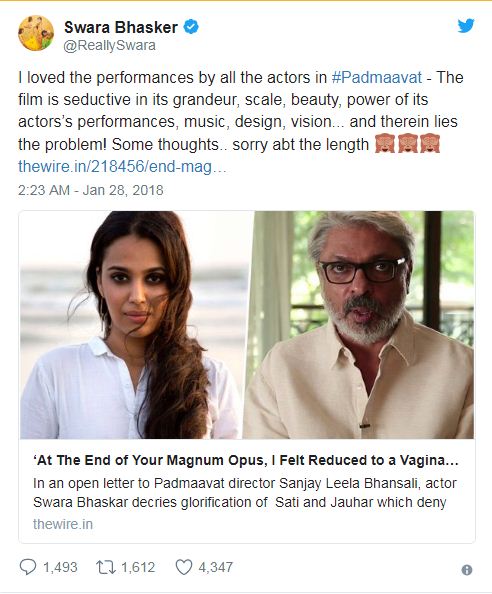
Task: Click the 4,347 likes count
Action: [216, 567]
